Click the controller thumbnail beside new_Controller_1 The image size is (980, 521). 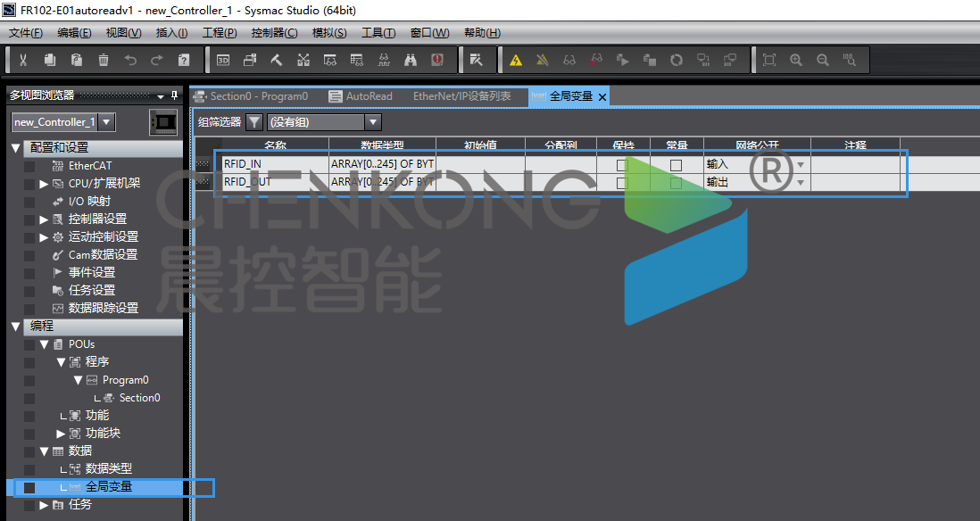pos(163,122)
